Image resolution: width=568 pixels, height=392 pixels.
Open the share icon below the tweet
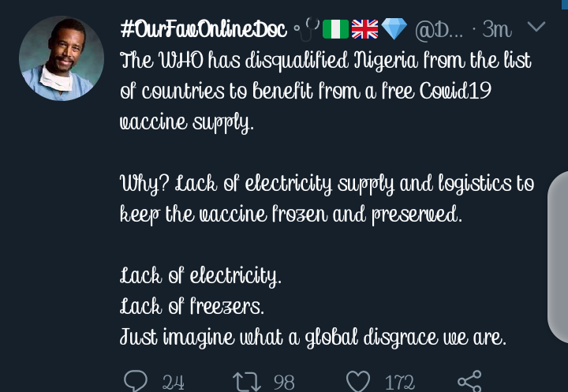(470, 381)
